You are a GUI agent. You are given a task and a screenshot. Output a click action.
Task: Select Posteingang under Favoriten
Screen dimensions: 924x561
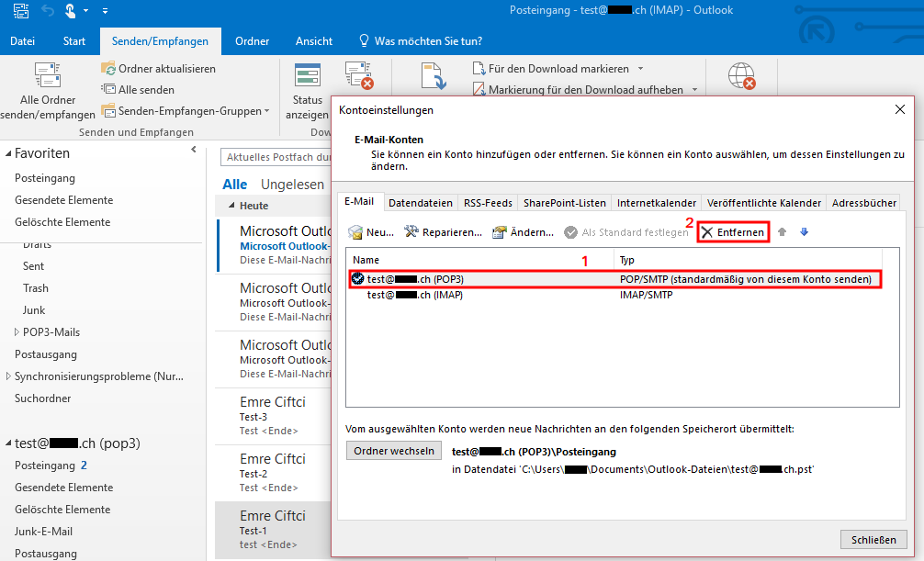[45, 178]
